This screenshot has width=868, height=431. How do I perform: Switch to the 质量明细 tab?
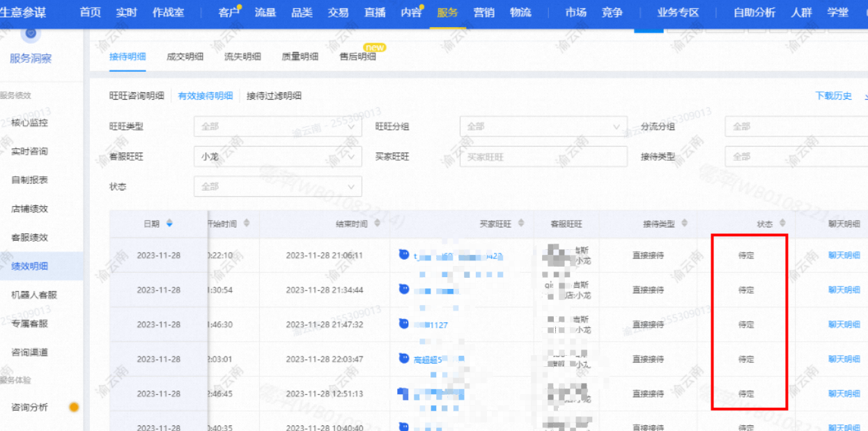click(x=300, y=57)
